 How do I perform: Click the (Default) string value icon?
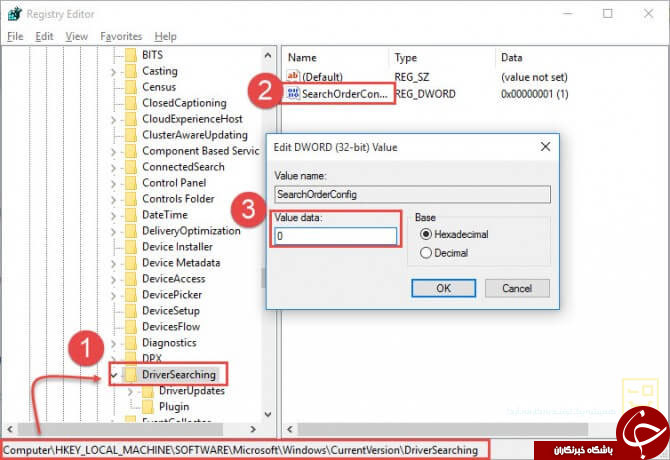[293, 76]
